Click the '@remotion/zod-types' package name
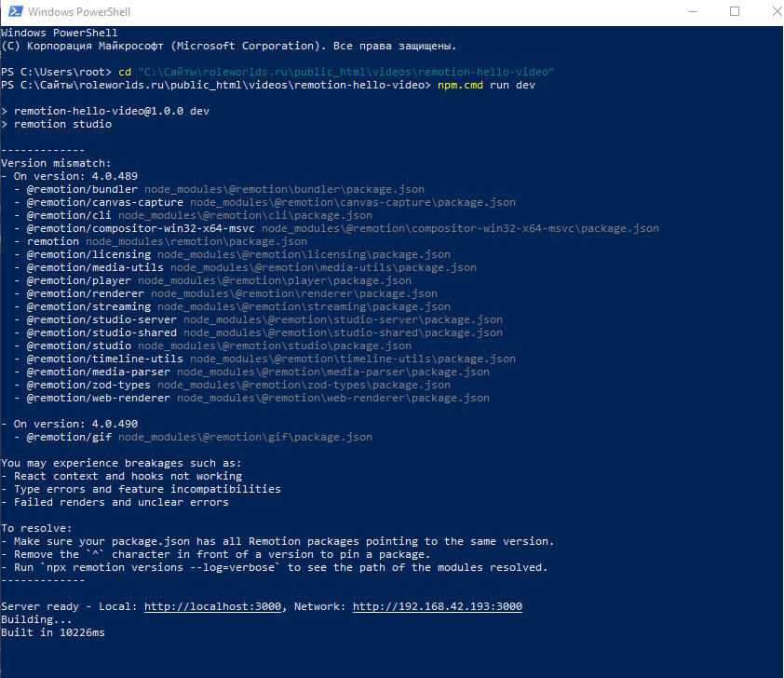The image size is (784, 678). click(88, 385)
